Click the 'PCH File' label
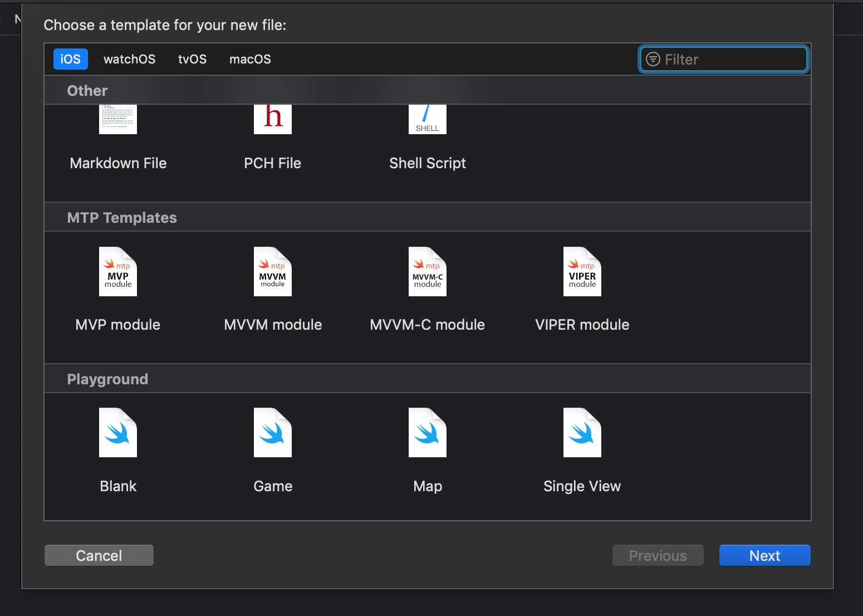The width and height of the screenshot is (863, 616). (x=273, y=163)
